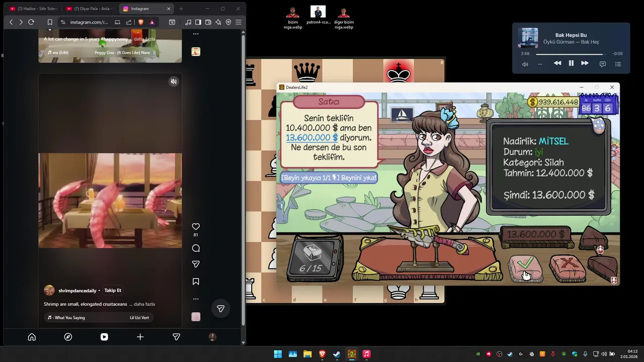Open the taskbar clock showing 04:12
The width and height of the screenshot is (644, 362).
pyautogui.click(x=630, y=354)
